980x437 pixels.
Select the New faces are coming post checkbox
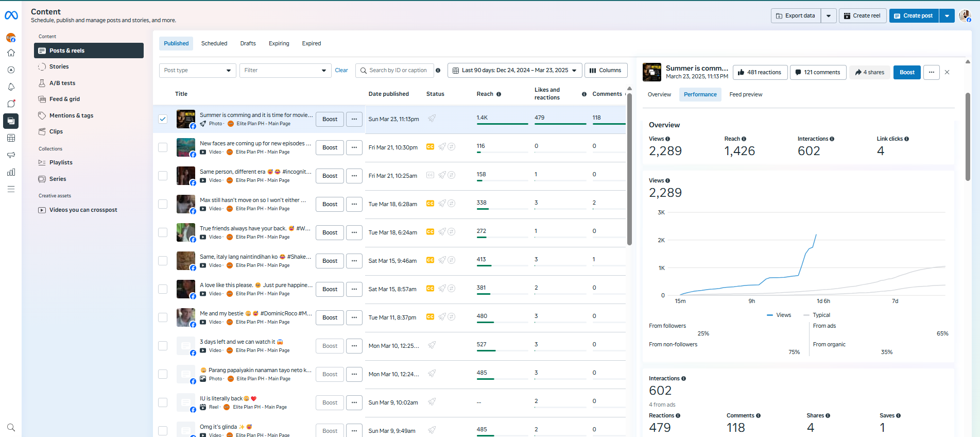click(x=163, y=147)
